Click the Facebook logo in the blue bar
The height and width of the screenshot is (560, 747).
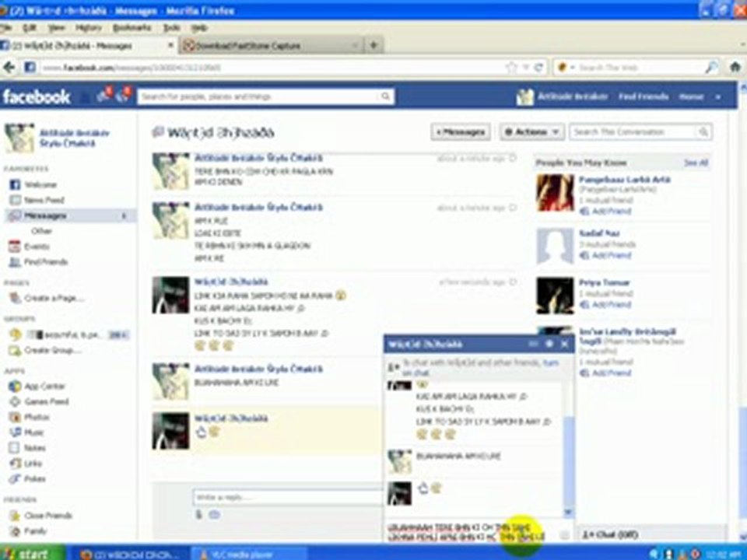click(x=37, y=96)
